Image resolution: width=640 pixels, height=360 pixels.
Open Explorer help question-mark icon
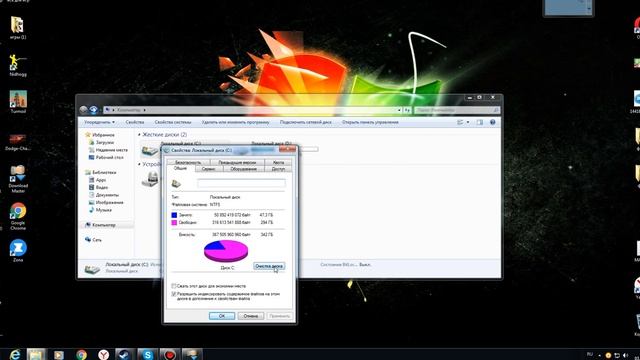click(493, 122)
